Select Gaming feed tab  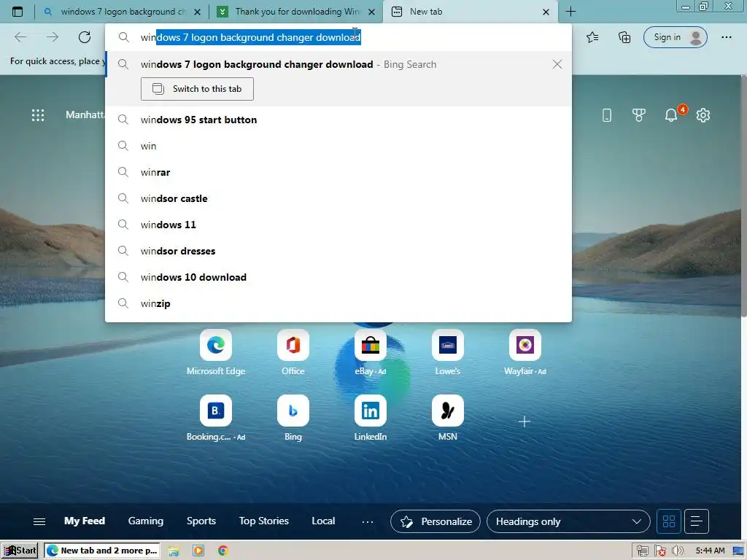click(145, 521)
